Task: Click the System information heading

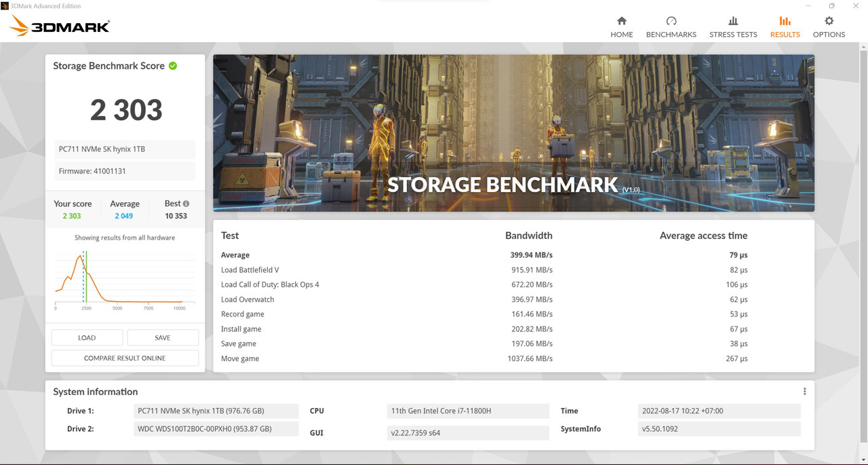Action: (x=95, y=392)
